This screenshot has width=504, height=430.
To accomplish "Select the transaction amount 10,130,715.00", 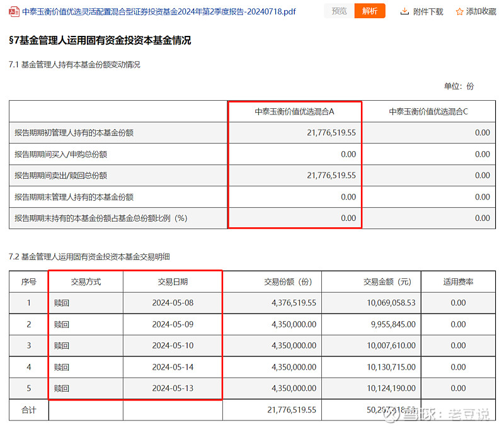I will (x=391, y=367).
